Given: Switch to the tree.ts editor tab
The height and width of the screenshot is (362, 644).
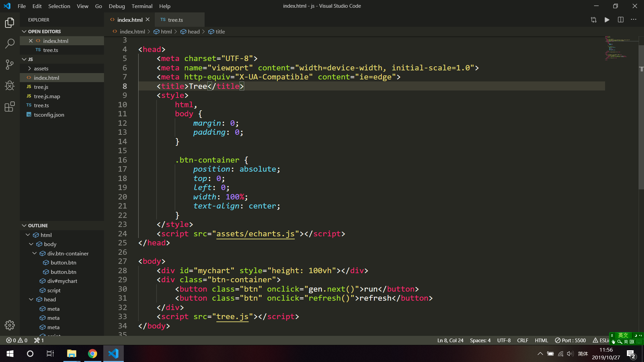Looking at the screenshot, I should pyautogui.click(x=179, y=20).
